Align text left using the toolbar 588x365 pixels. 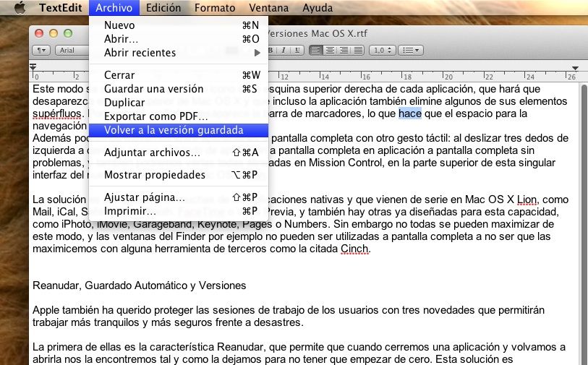pos(315,50)
